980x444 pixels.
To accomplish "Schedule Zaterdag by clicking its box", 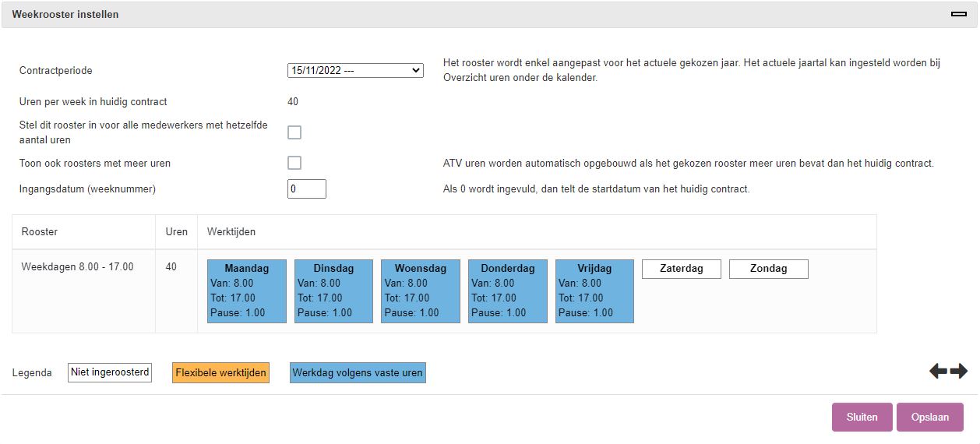I will [681, 269].
